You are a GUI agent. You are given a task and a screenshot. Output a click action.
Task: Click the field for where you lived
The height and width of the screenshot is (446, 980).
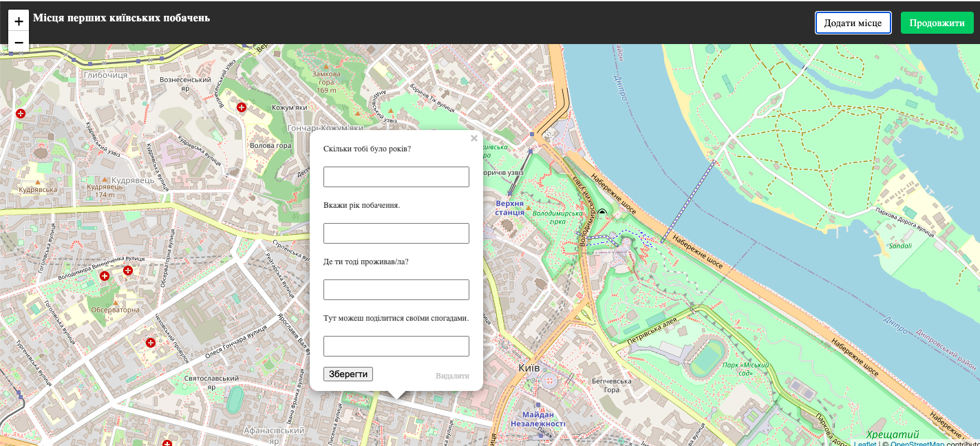(x=396, y=290)
